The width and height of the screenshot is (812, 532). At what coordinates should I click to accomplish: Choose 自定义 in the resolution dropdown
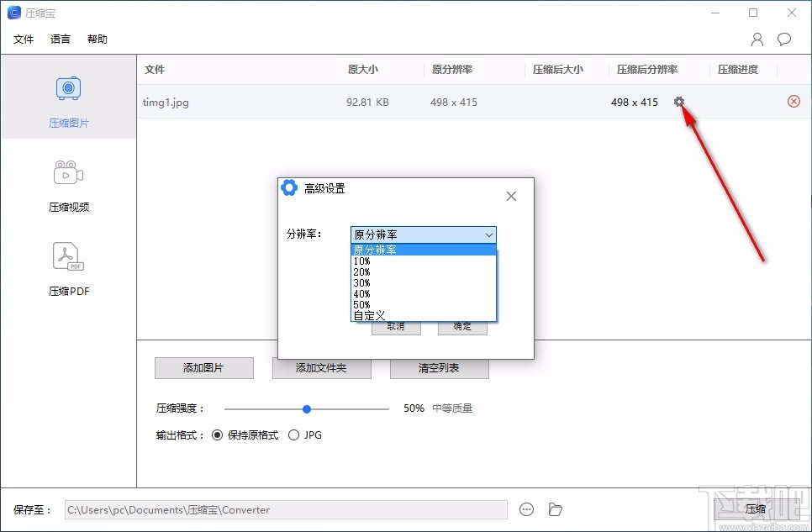[368, 315]
